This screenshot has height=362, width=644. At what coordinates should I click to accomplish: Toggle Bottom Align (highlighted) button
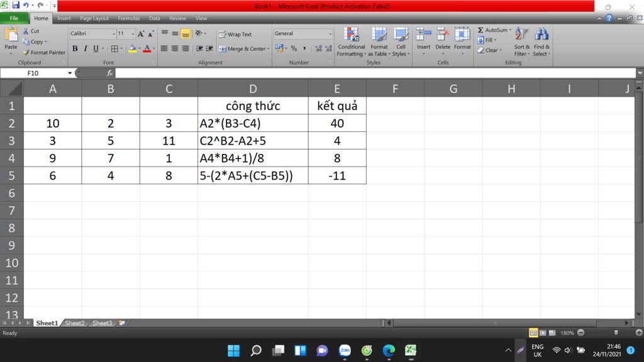(186, 33)
